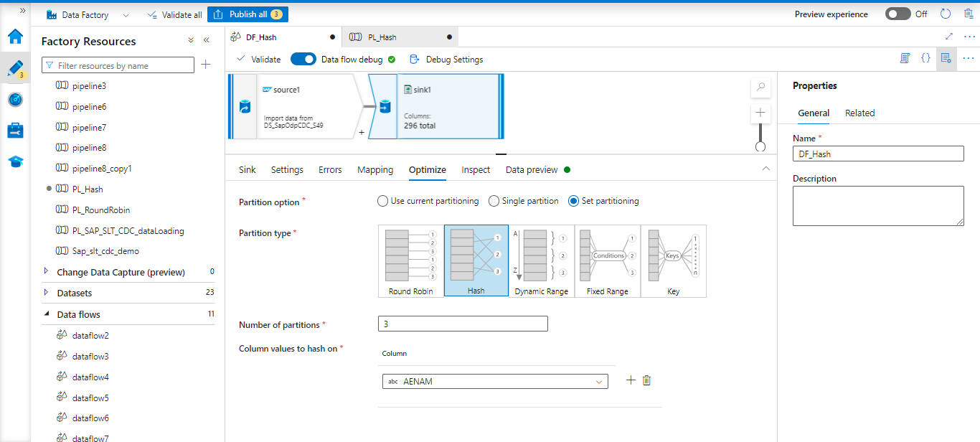980x442 pixels.
Task: Open the Home icon in left sidebar
Action: (15, 37)
